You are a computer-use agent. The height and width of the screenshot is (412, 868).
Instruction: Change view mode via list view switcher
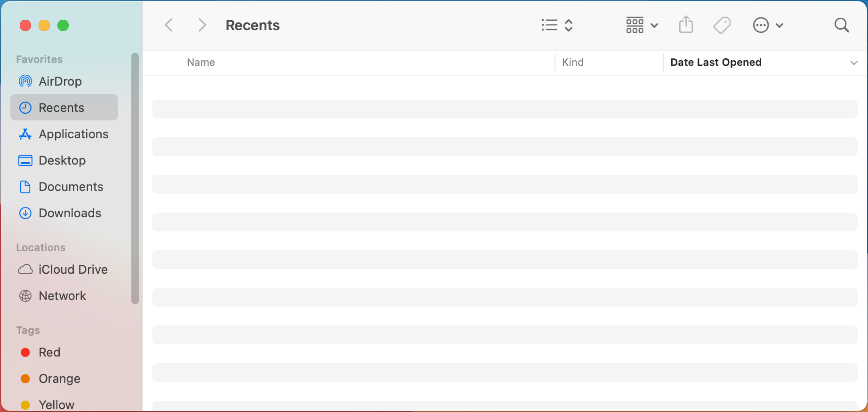[x=556, y=25]
